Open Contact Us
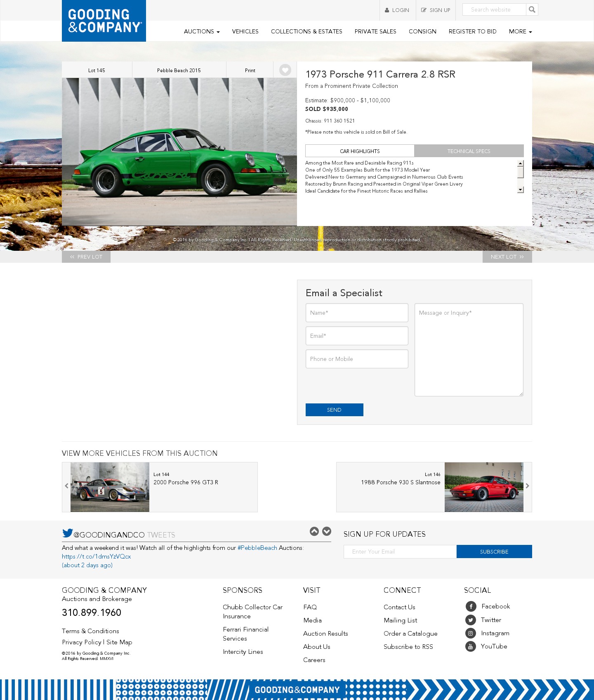 click(400, 607)
